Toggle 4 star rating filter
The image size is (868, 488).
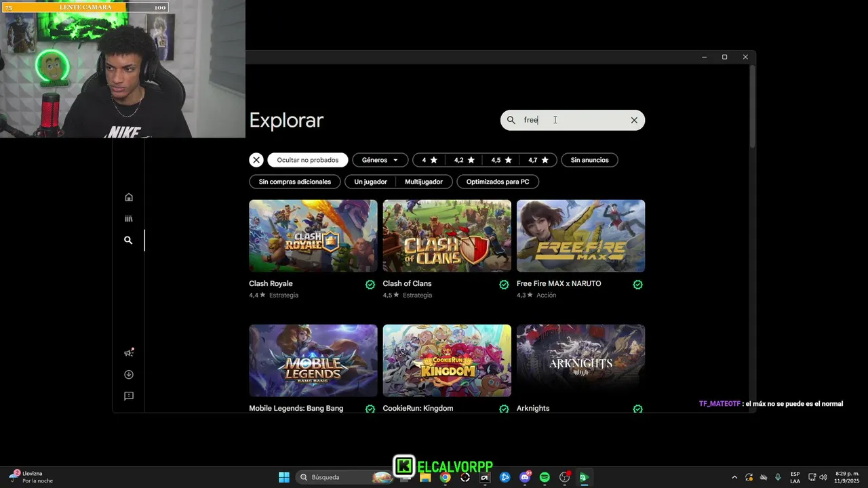point(429,160)
